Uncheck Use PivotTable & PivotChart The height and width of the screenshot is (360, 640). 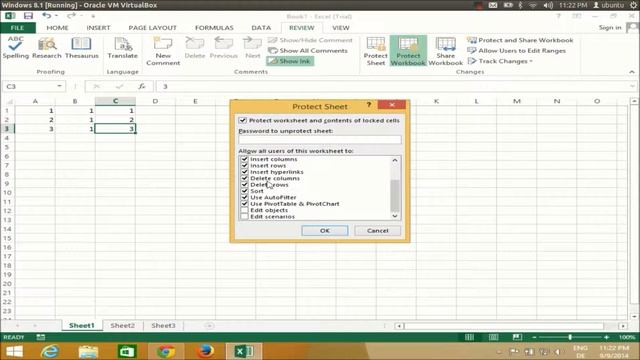point(244,204)
